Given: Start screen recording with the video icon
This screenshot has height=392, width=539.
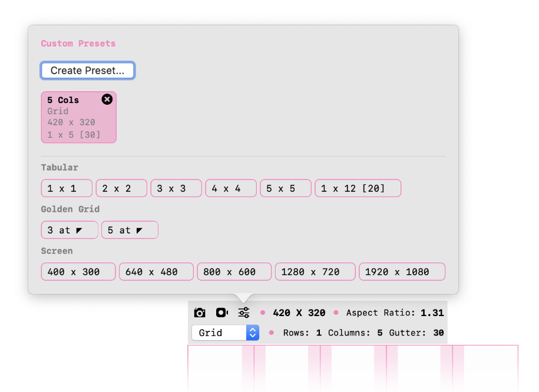Looking at the screenshot, I should pos(222,313).
